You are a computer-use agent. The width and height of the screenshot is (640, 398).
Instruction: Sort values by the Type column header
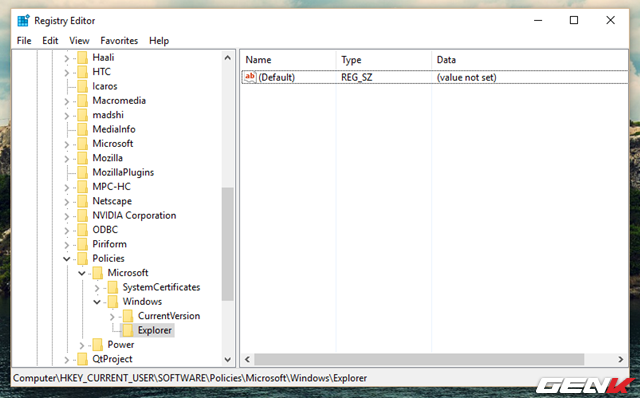point(383,60)
